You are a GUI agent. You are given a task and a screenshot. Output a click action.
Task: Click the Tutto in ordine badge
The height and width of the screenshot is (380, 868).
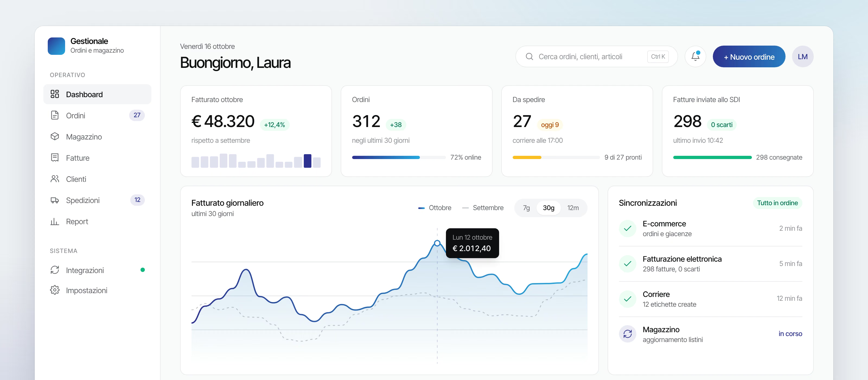coord(777,203)
